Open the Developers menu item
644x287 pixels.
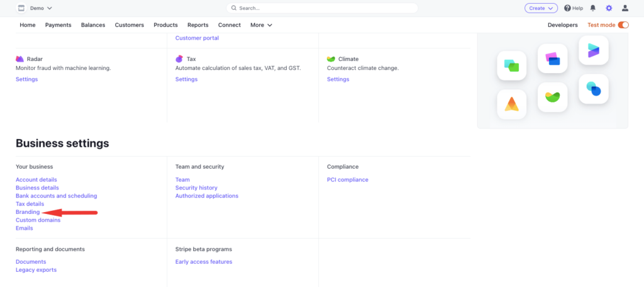(562, 25)
